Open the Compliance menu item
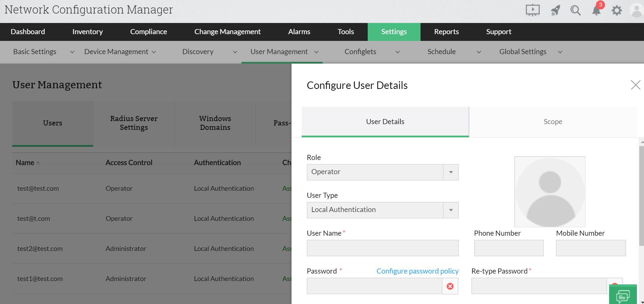 point(148,32)
